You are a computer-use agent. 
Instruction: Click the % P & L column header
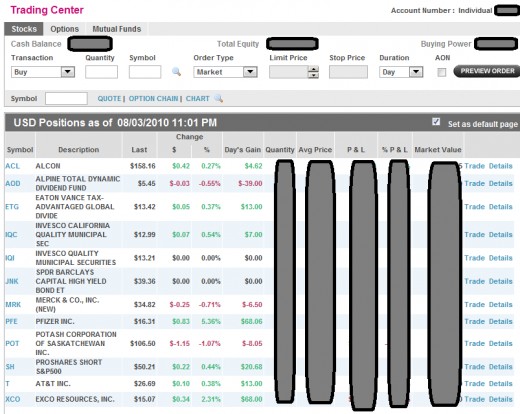point(395,150)
